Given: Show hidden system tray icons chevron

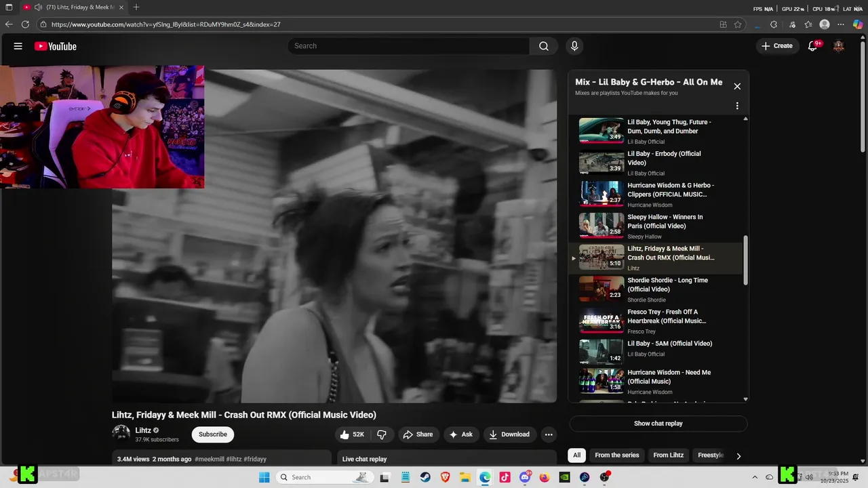Looking at the screenshot, I should point(755,477).
